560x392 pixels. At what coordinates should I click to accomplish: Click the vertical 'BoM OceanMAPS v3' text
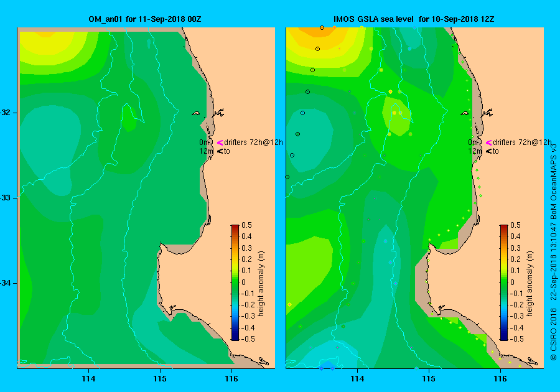pos(554,182)
